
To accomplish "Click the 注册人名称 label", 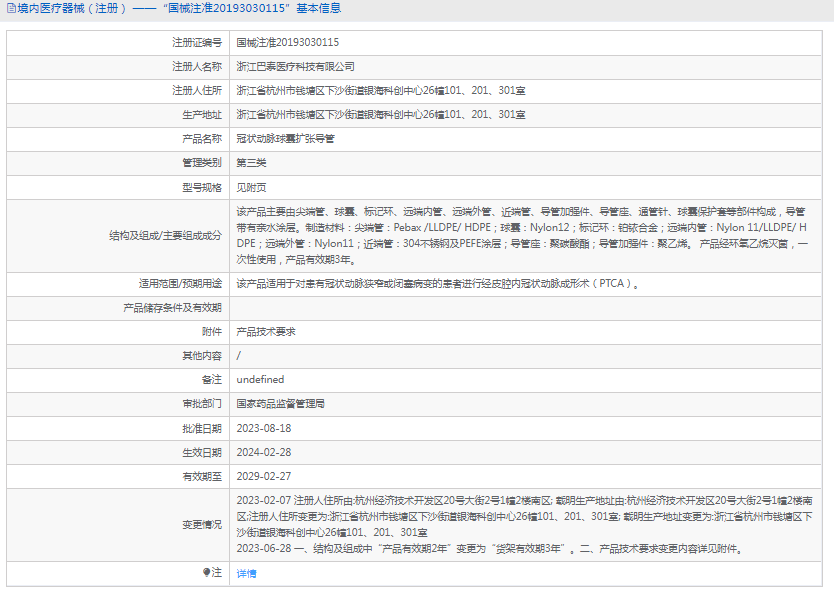I will pos(197,67).
